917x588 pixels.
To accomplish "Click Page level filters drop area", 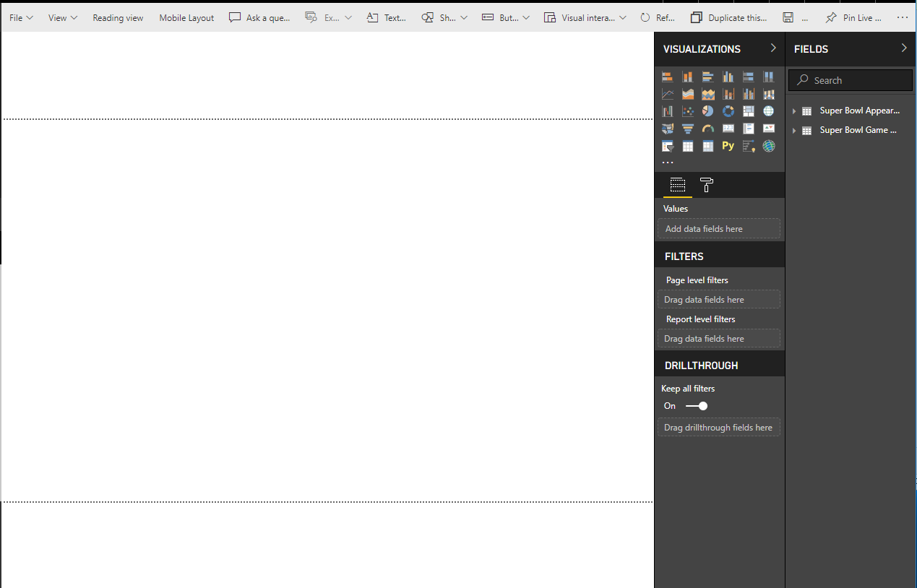I will (x=719, y=300).
